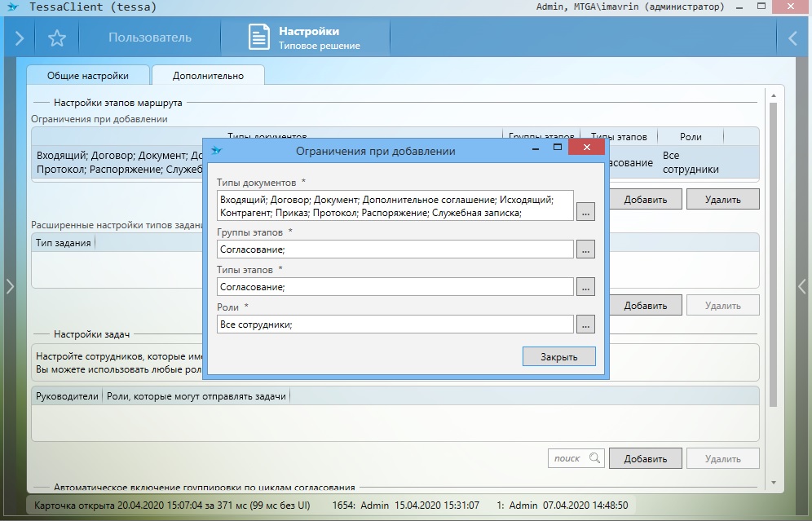
Task: Select the Дополнительно tab
Action: 208,76
